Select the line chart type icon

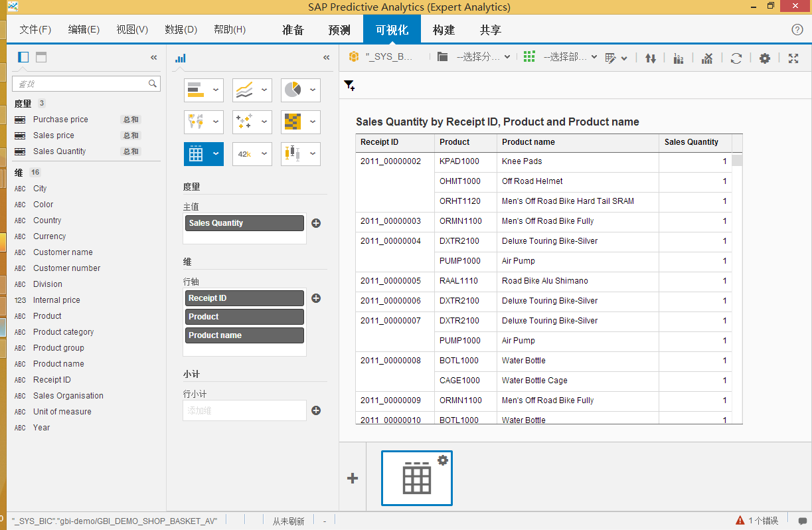[244, 90]
